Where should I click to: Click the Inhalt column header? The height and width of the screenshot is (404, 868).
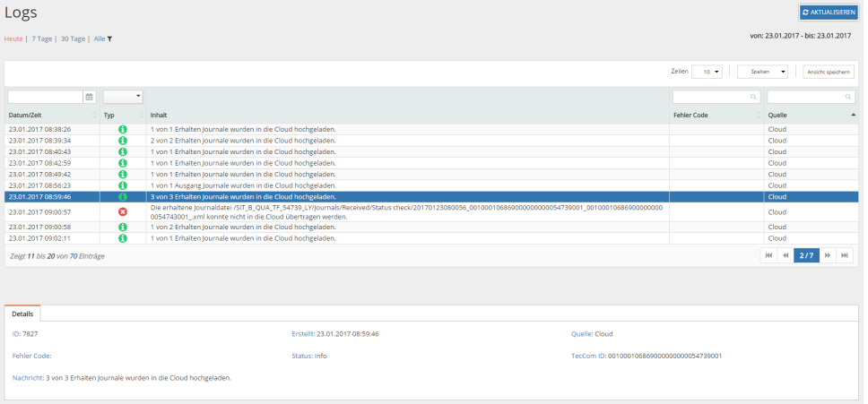coord(159,116)
